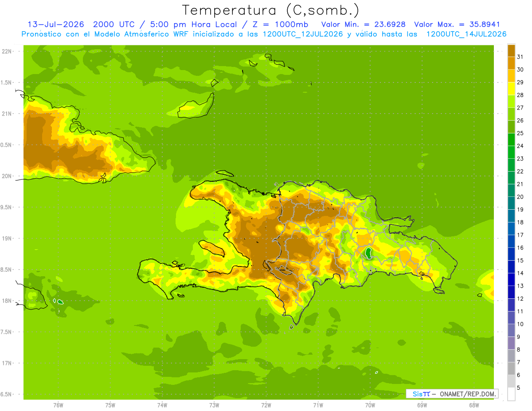Screen dimensions: 532x411
Task: Click the legend value label "31"
Action: 520,57
